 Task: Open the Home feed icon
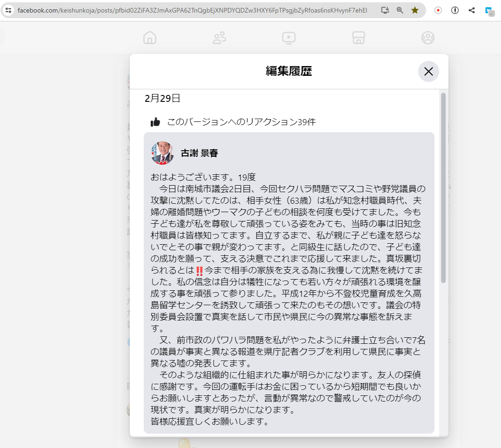coord(149,38)
